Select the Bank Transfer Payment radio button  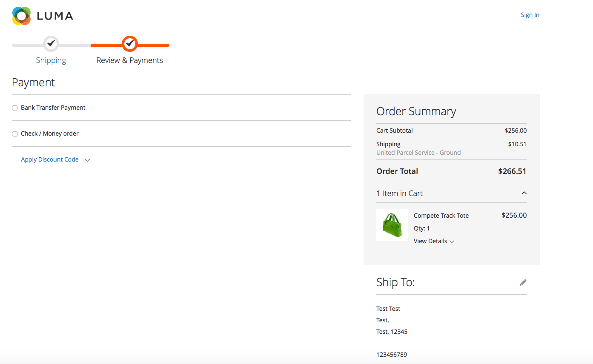coord(15,108)
